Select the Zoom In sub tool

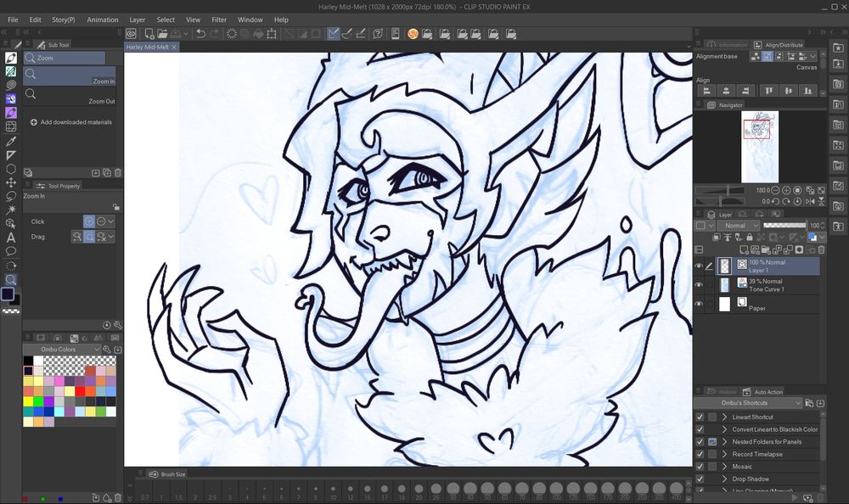click(x=70, y=76)
